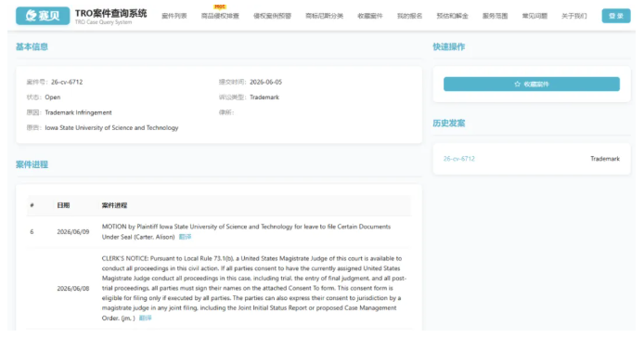Open 我的报名 nav item

pos(409,16)
